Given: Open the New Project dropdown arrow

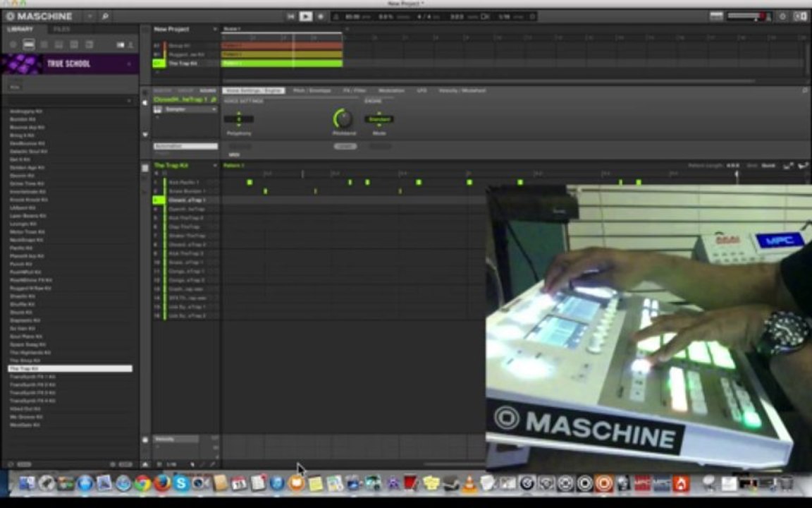Looking at the screenshot, I should 215,29.
